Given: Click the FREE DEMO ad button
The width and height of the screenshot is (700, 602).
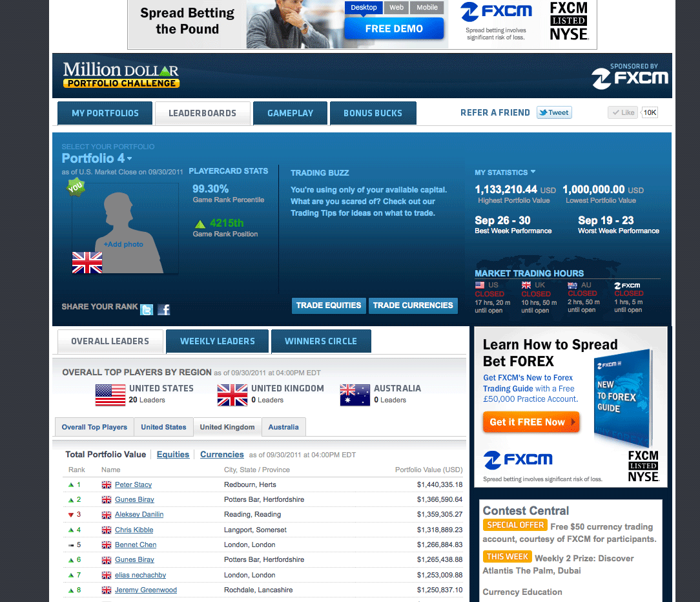Looking at the screenshot, I should pos(394,28).
